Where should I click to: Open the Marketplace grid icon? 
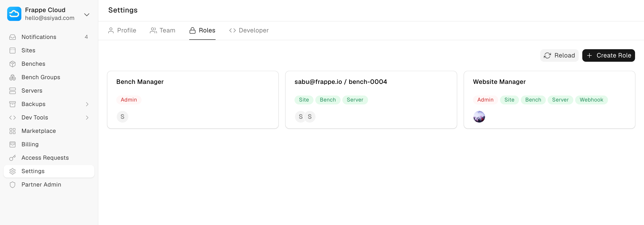click(x=13, y=131)
